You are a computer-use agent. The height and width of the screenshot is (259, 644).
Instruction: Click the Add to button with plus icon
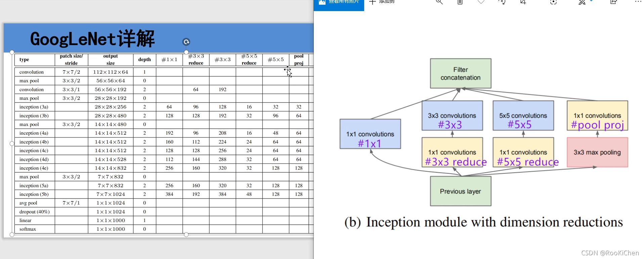382,2
